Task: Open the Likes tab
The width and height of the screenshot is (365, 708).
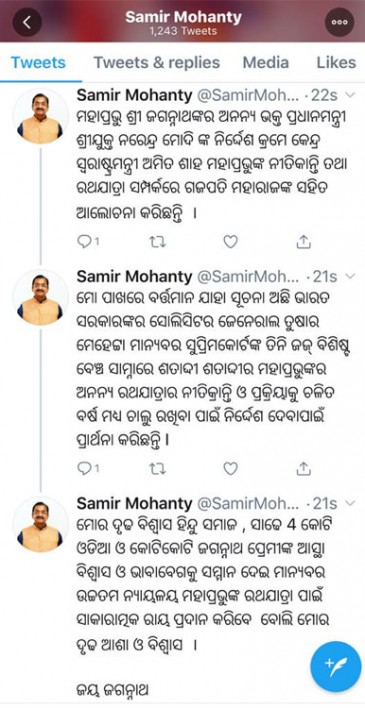Action: (x=336, y=63)
